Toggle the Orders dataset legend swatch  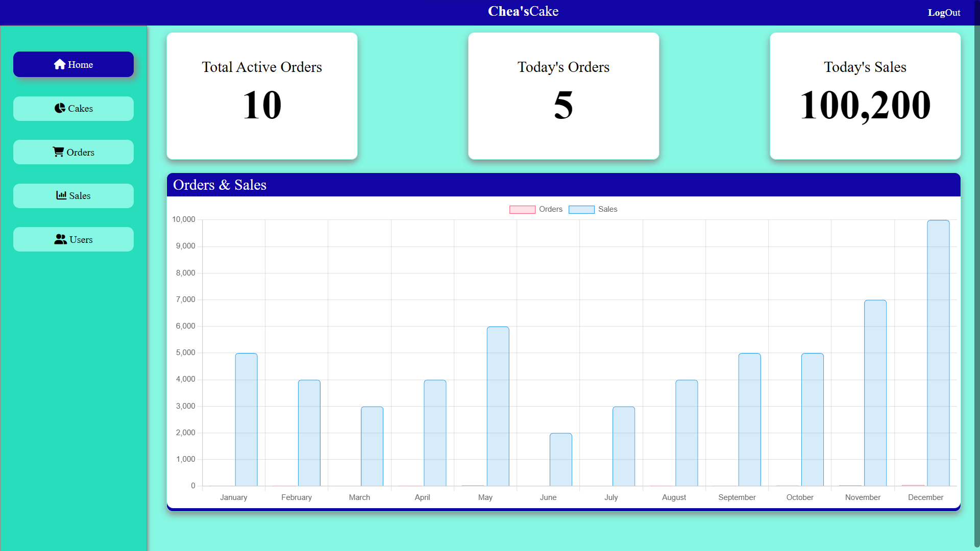click(522, 210)
